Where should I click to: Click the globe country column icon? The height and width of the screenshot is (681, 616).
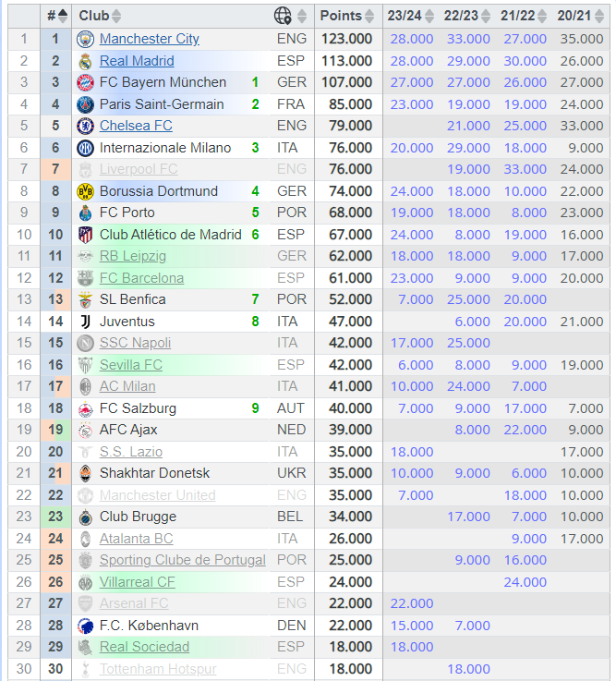[283, 16]
